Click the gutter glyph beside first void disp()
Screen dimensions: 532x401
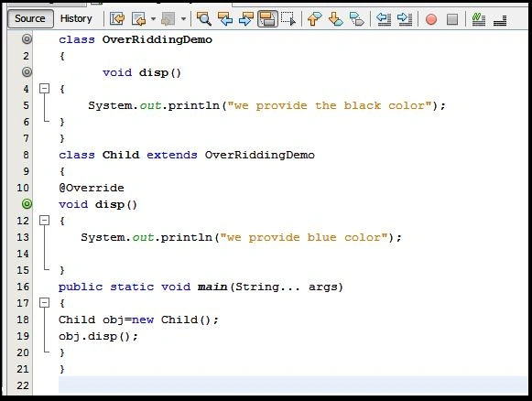coord(27,72)
